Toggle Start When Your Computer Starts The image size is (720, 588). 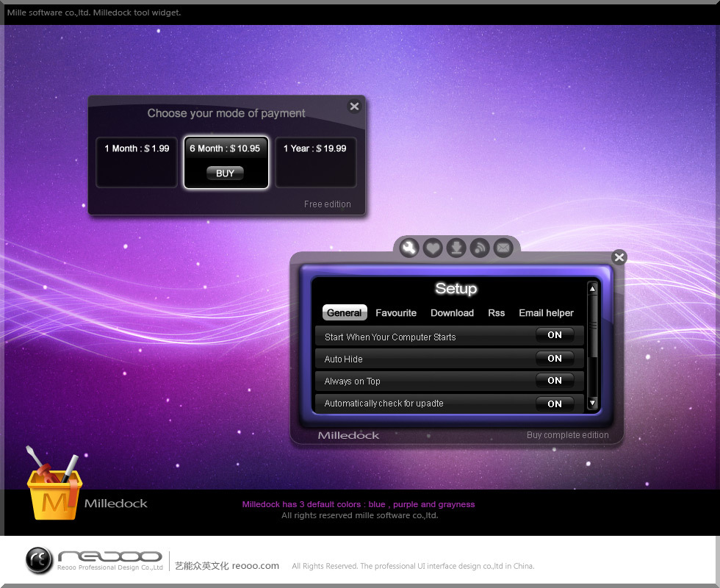[x=555, y=335]
